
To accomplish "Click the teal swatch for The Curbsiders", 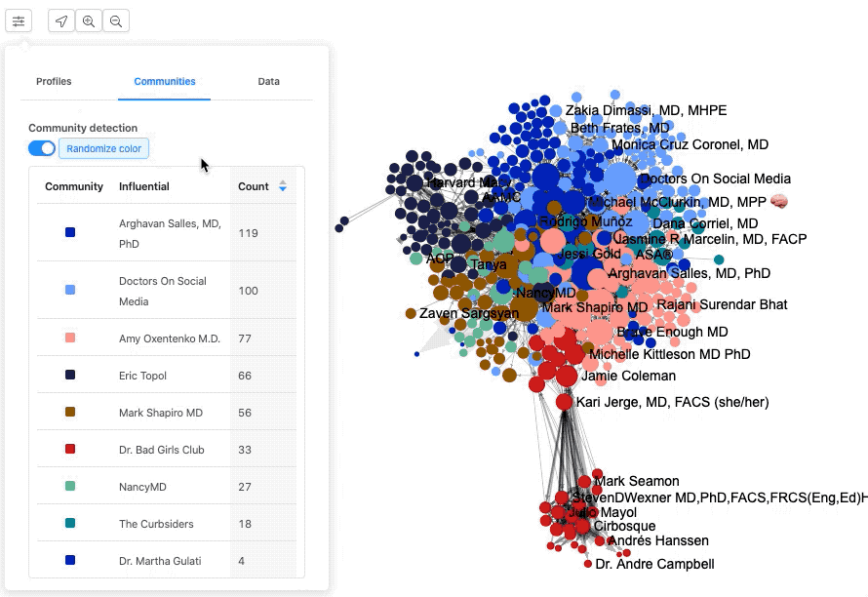I will [70, 523].
